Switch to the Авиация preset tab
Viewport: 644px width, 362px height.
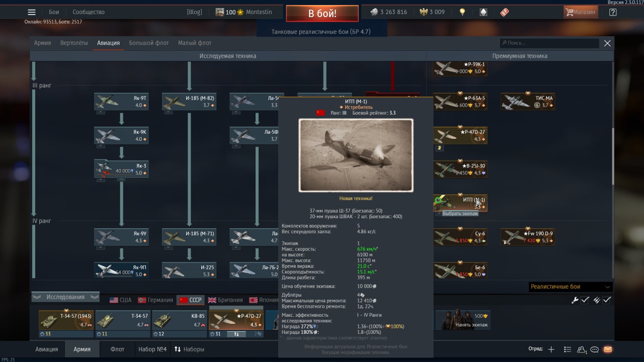pos(47,349)
